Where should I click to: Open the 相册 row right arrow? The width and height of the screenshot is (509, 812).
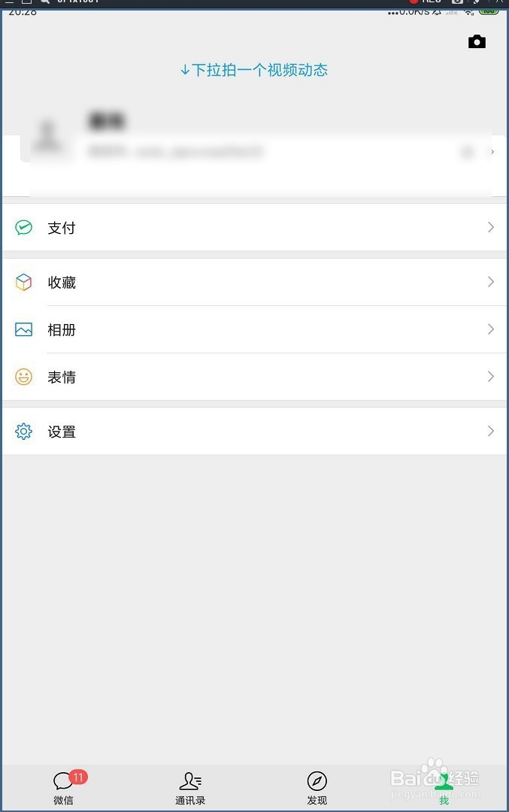point(491,329)
